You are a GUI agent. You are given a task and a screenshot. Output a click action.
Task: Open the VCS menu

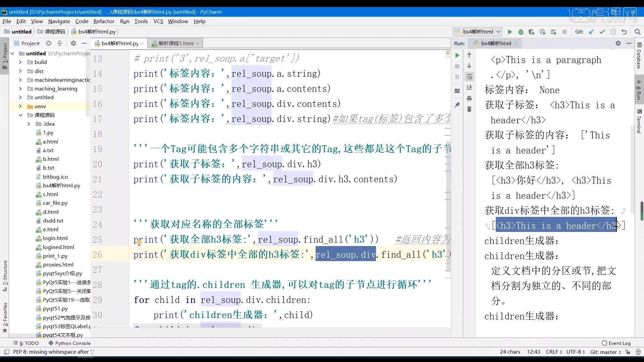click(x=158, y=21)
